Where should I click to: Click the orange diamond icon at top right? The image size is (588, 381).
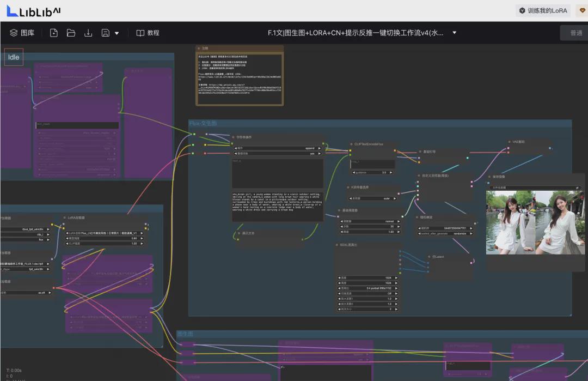582,10
